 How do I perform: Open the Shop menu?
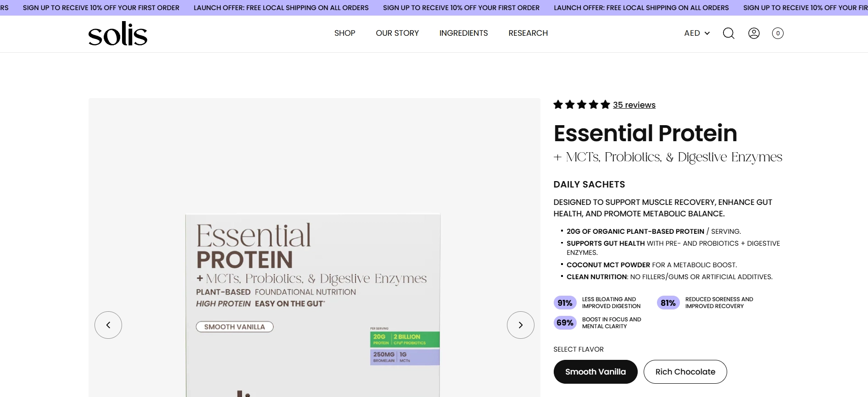(345, 33)
